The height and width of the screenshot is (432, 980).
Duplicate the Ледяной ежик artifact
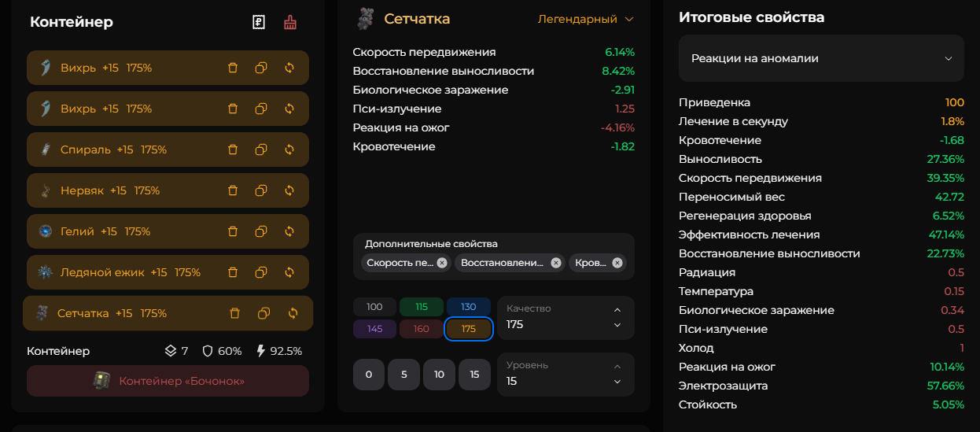tap(261, 272)
